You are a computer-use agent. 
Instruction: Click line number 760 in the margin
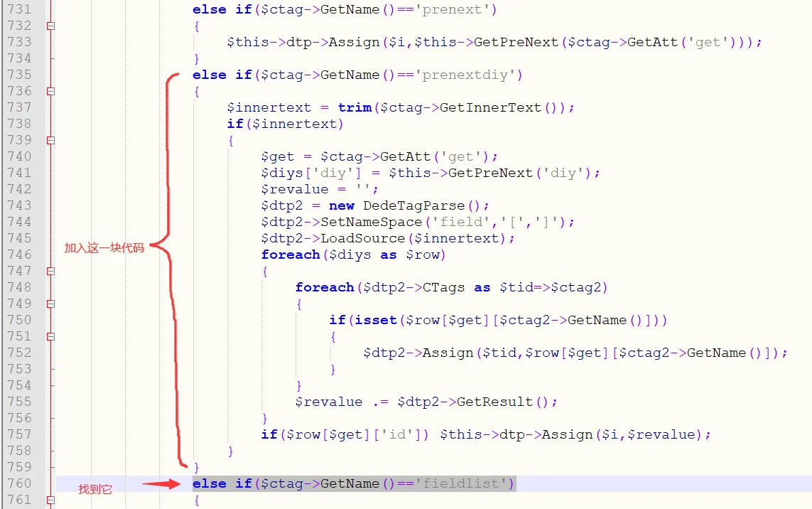click(x=19, y=483)
